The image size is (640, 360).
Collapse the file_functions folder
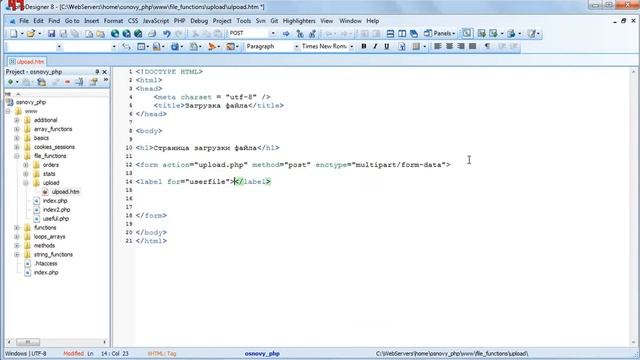point(17,156)
